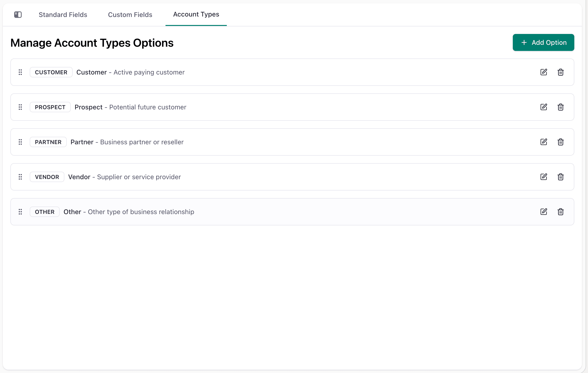The width and height of the screenshot is (588, 373).
Task: Delete the Prospect account type
Action: (x=560, y=107)
